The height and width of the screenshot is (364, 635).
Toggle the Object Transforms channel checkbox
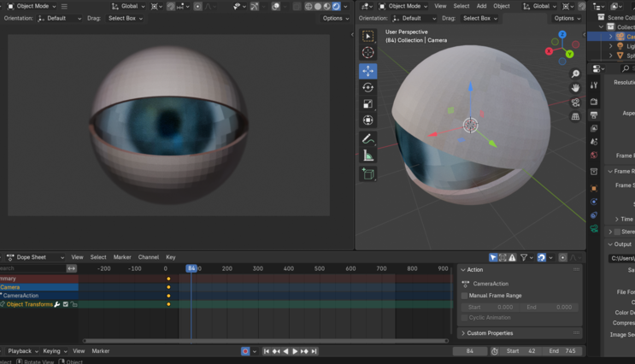pyautogui.click(x=66, y=304)
